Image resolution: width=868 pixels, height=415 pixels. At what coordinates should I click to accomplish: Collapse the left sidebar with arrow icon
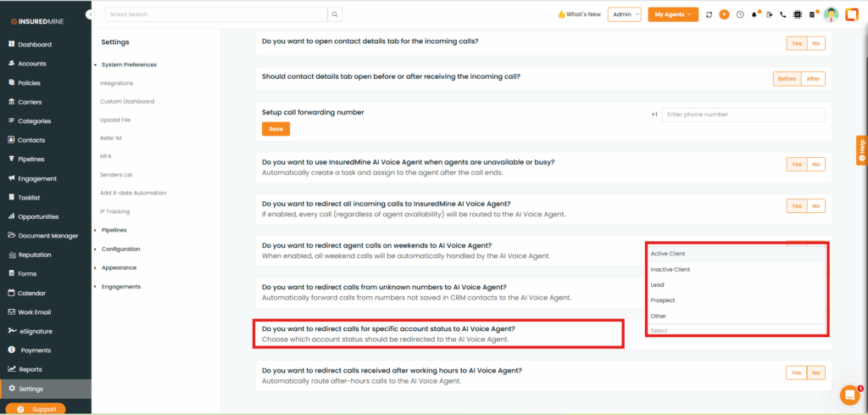click(x=90, y=15)
